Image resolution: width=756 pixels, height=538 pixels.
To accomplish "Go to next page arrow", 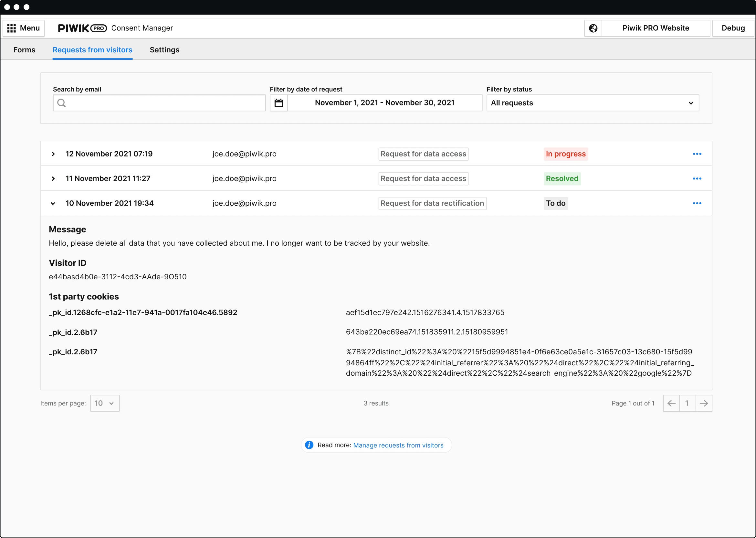I will click(704, 403).
